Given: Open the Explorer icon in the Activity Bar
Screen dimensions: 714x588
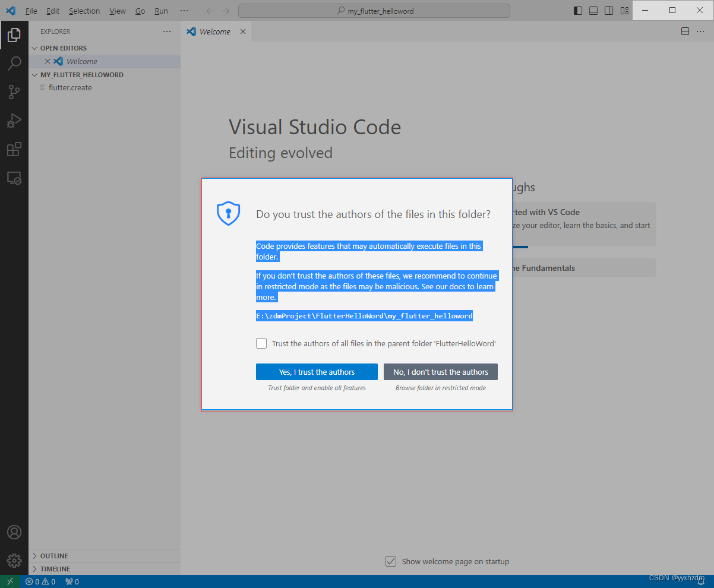Looking at the screenshot, I should tap(14, 34).
